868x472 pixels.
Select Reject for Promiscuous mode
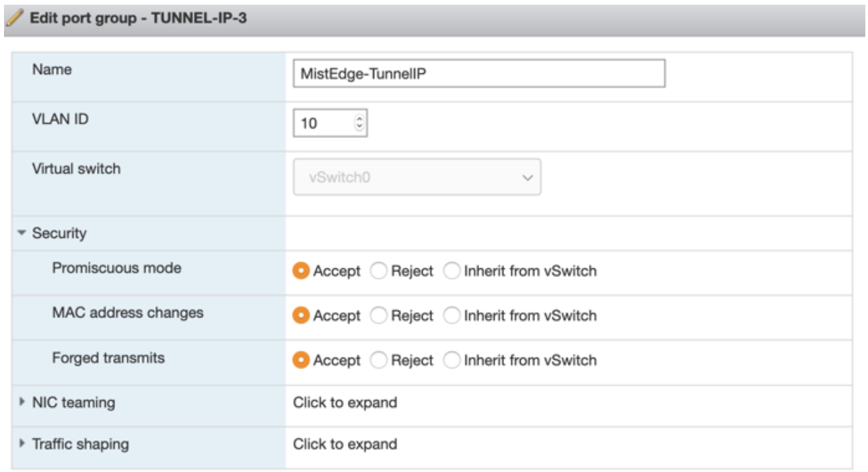[379, 271]
